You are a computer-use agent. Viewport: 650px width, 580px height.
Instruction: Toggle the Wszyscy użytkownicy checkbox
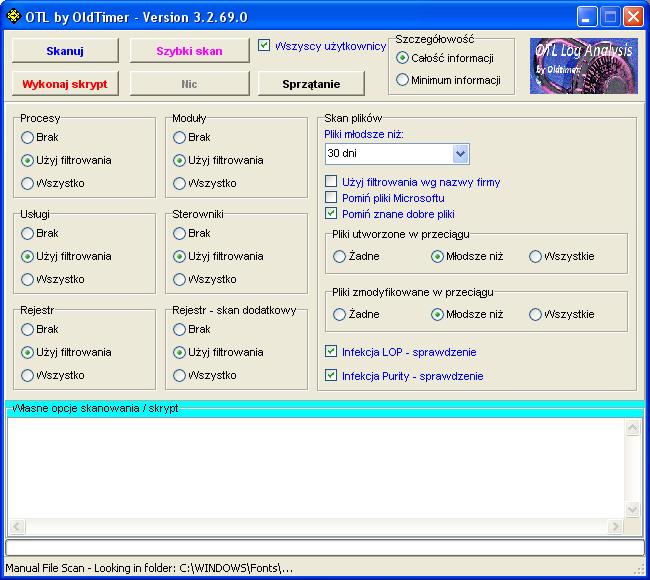(x=264, y=45)
